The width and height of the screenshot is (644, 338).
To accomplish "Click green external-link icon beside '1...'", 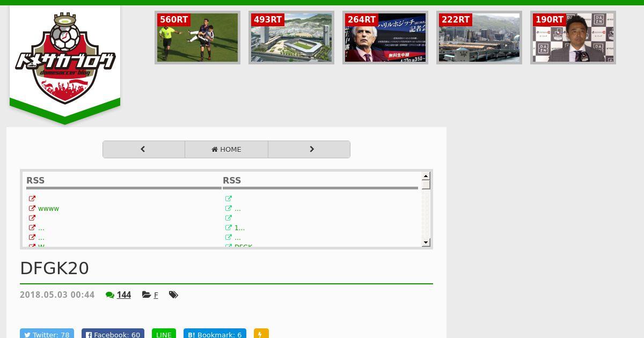I will pos(229,227).
